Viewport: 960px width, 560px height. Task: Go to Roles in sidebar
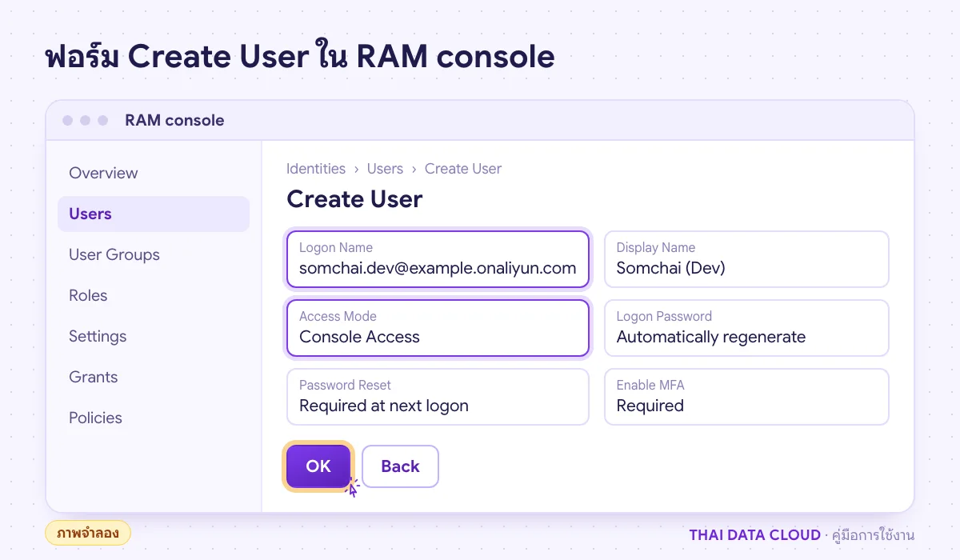click(154, 295)
